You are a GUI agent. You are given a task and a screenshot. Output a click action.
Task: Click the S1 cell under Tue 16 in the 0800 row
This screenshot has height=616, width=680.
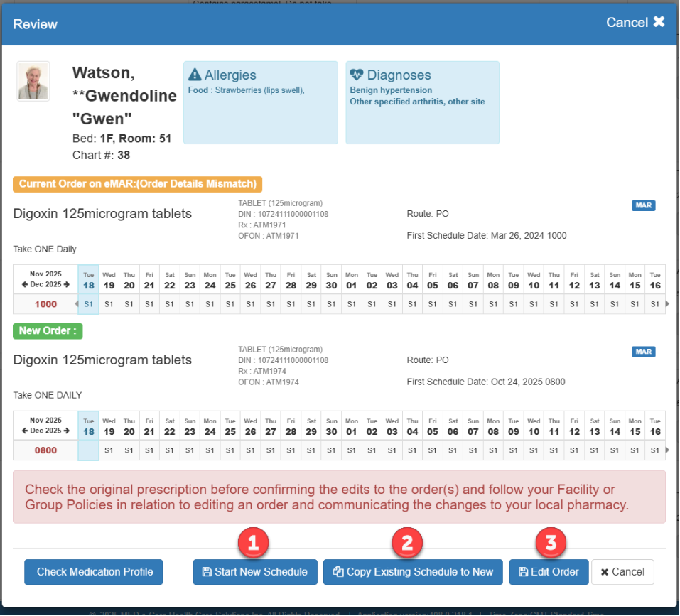click(x=655, y=450)
